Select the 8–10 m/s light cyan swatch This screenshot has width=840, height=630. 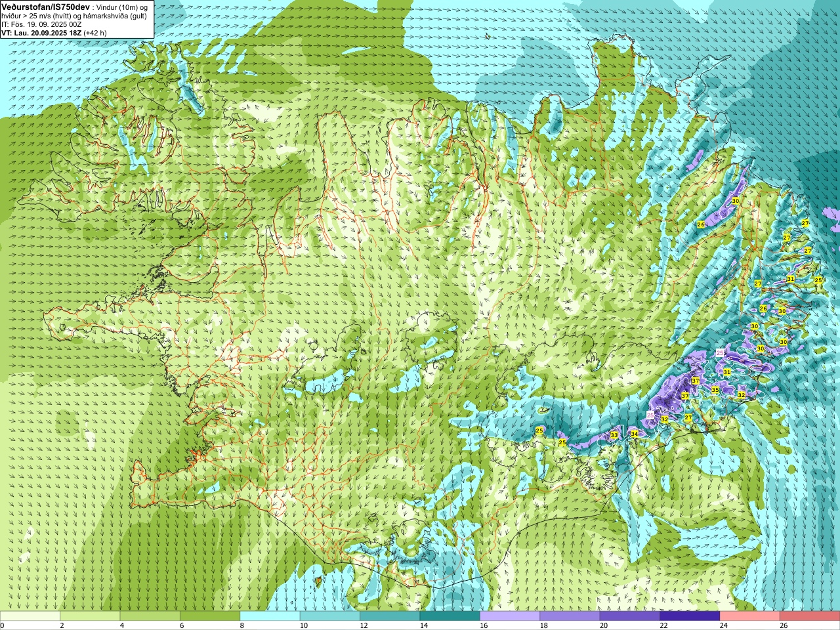pyautogui.click(x=270, y=616)
